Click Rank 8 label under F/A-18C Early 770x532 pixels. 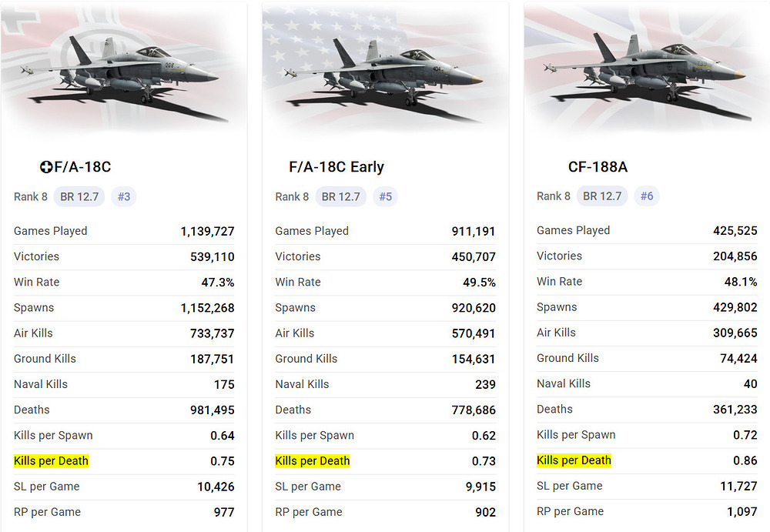tap(292, 196)
